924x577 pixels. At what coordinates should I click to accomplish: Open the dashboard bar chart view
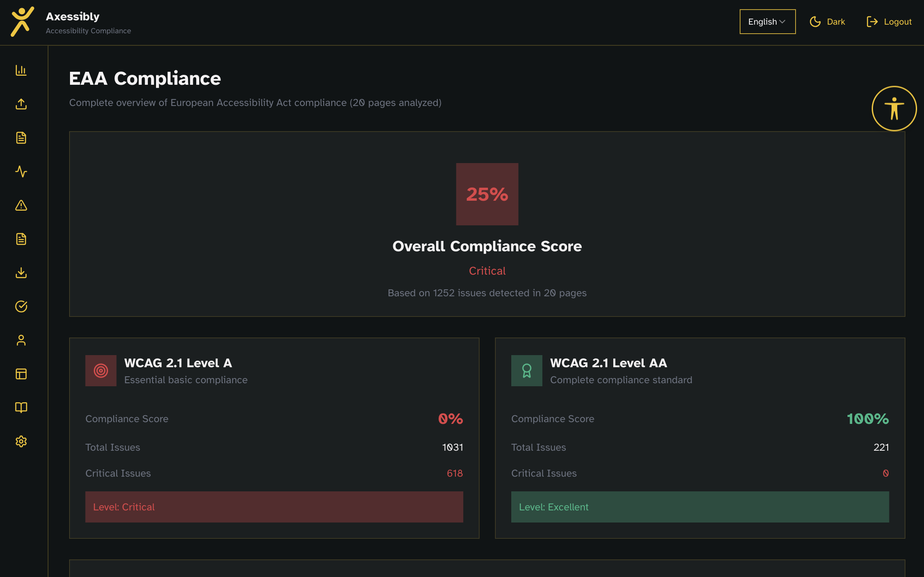click(21, 70)
